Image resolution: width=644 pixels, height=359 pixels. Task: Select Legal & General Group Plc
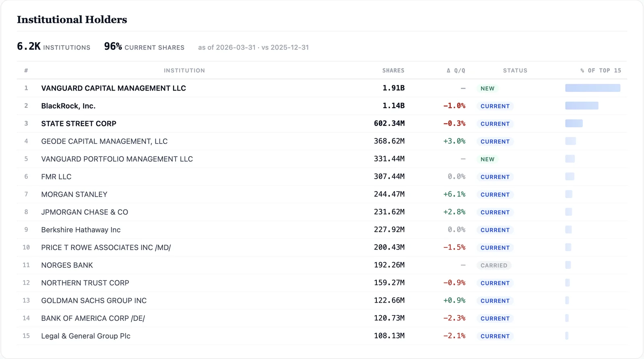(86, 336)
